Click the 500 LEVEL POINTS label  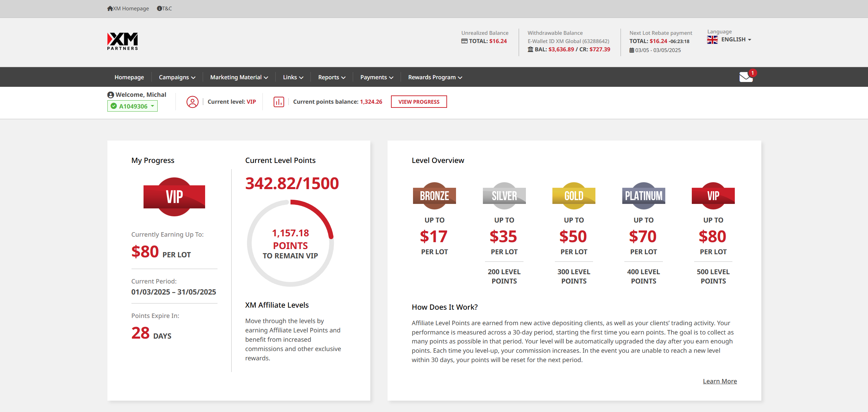[x=713, y=276]
